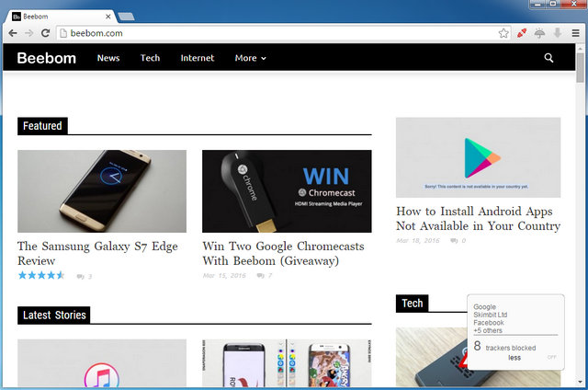Viewport: 588px width, 390px height.
Task: Click Facebook in the tracker list
Action: (489, 323)
